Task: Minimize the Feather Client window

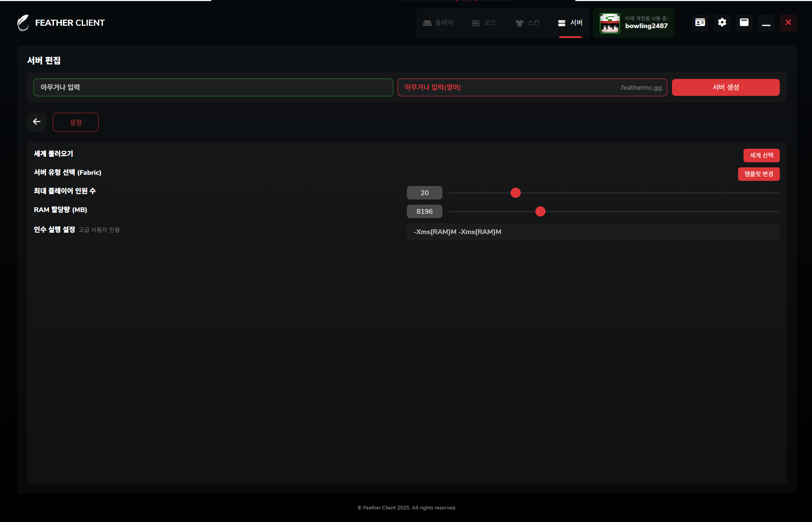Action: pos(766,23)
